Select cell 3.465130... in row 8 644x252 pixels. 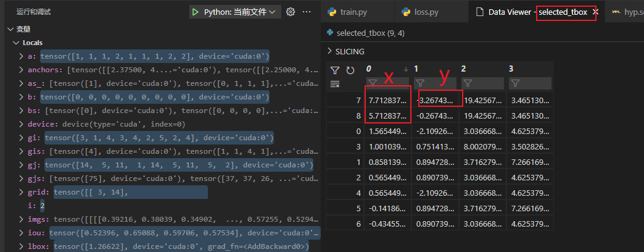pyautogui.click(x=530, y=115)
